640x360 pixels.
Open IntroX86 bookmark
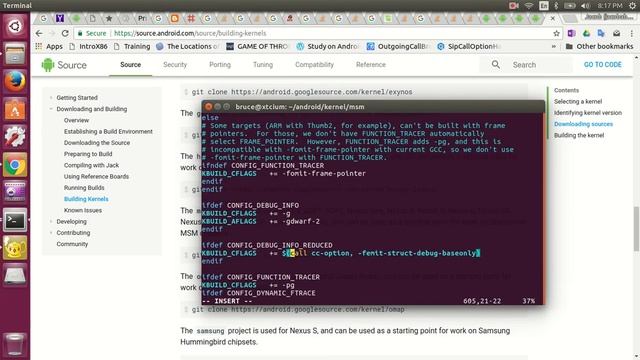88,47
